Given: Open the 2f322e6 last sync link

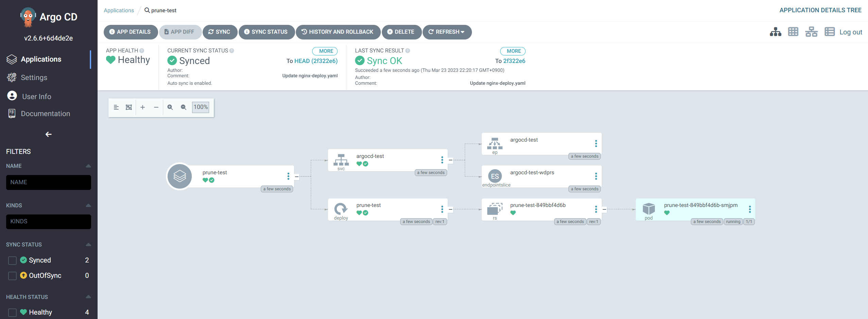Looking at the screenshot, I should [514, 61].
